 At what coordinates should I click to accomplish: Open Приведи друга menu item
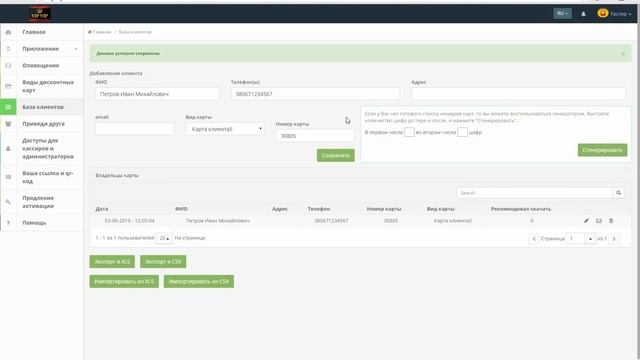point(43,124)
